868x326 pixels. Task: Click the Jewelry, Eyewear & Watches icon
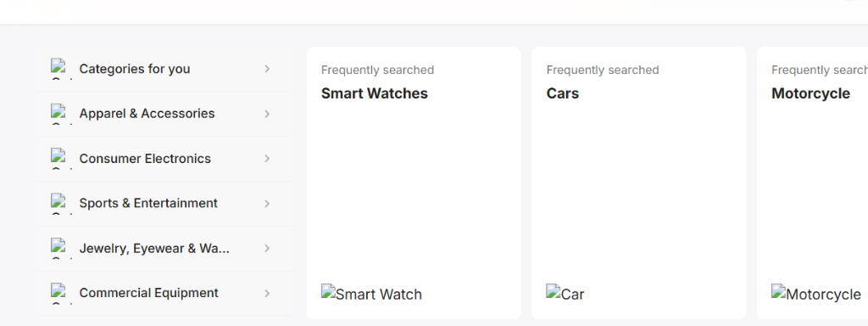point(61,249)
